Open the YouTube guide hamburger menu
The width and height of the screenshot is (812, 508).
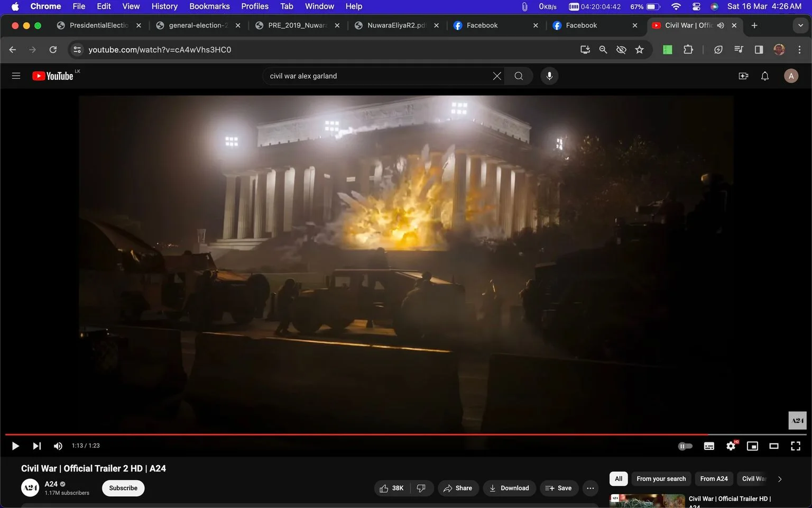16,76
